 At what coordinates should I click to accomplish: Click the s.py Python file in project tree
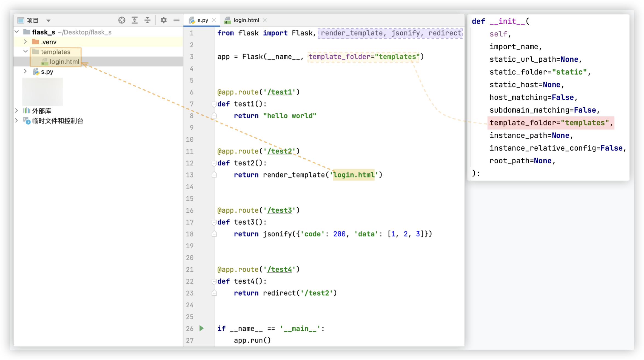pos(47,72)
